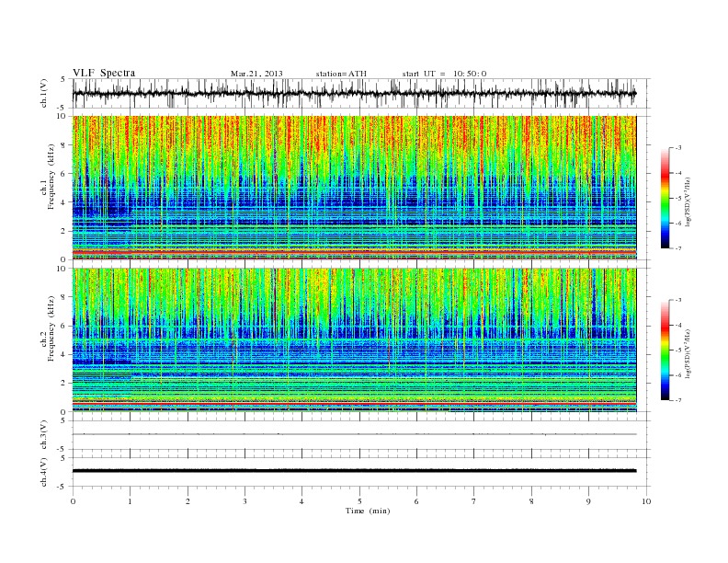Select the date label "Mar.21, 2013"
This screenshot has height=563, width=728.
pyautogui.click(x=256, y=74)
